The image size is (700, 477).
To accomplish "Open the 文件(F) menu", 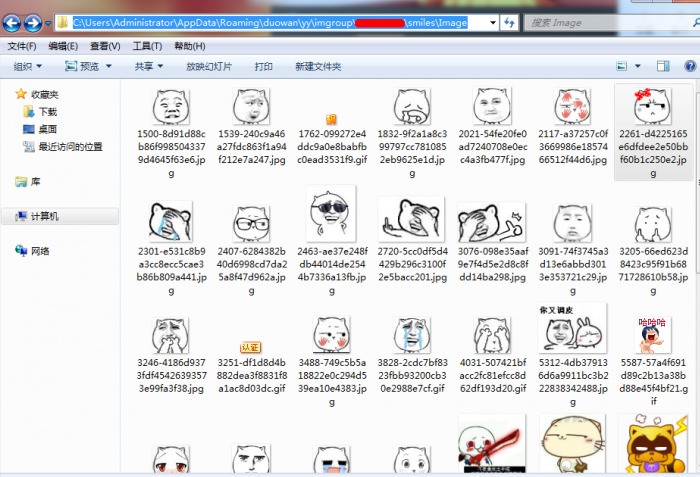I will click(x=22, y=46).
